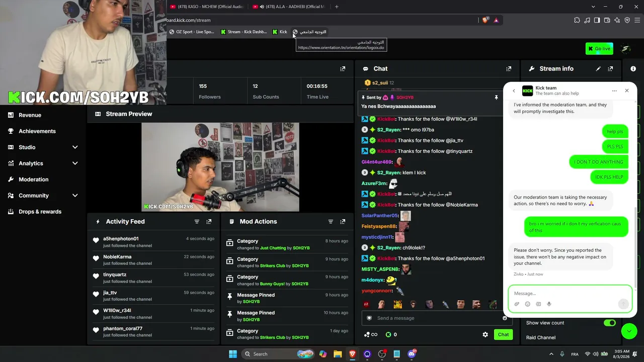This screenshot has height=362, width=644.
Task: Open the channel avatar menu
Action: (x=626, y=49)
